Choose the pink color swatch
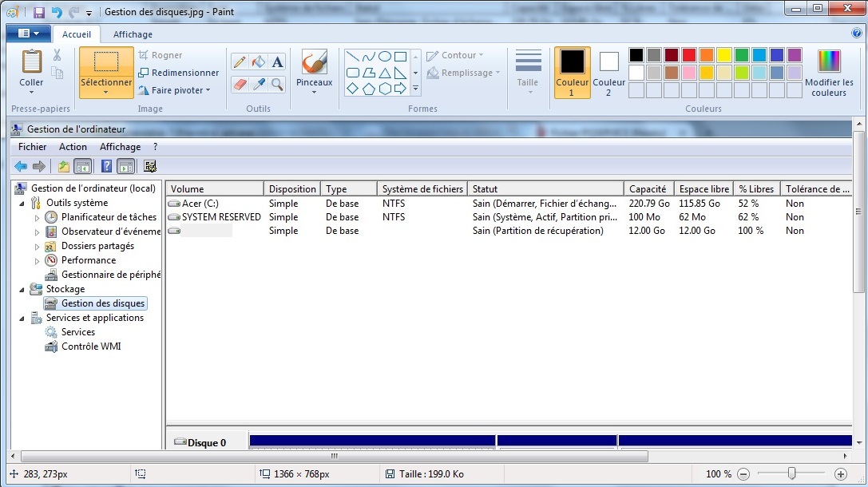 [x=689, y=73]
